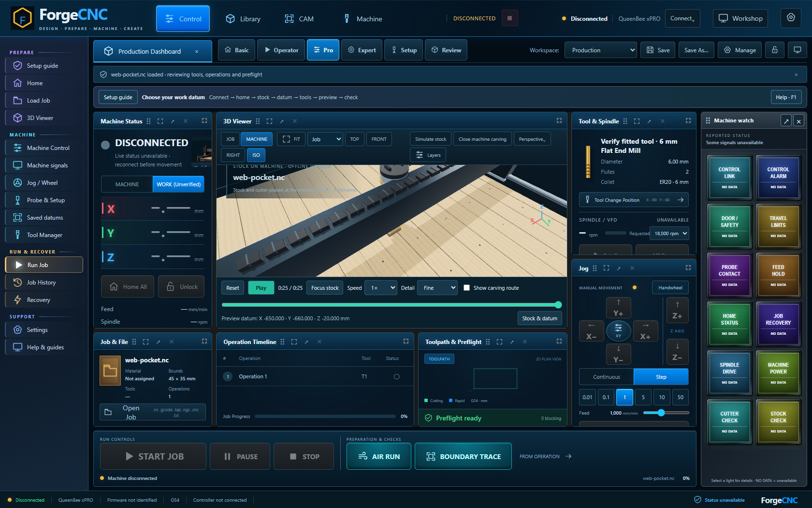This screenshot has height=508, width=812.
Task: Click the simulation progress slider
Action: (x=391, y=305)
